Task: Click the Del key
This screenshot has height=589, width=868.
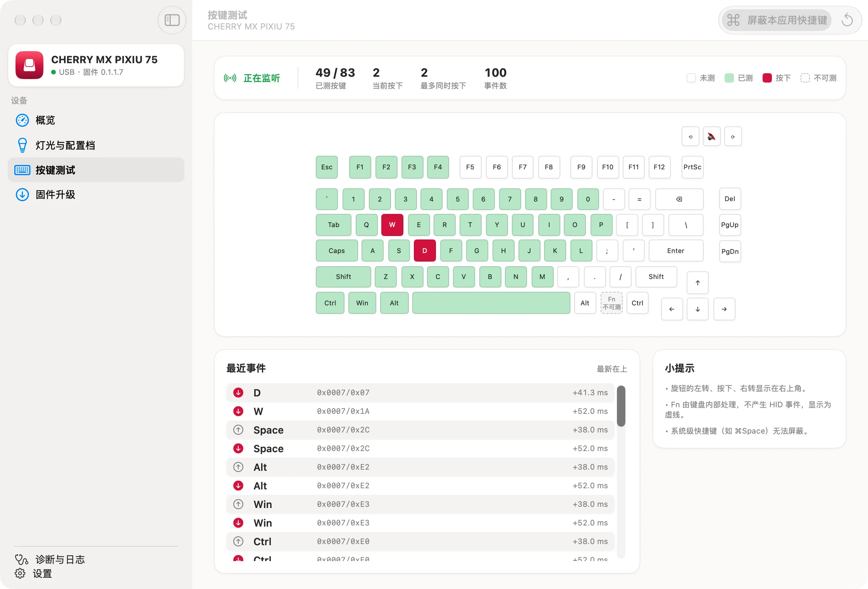Action: point(730,199)
